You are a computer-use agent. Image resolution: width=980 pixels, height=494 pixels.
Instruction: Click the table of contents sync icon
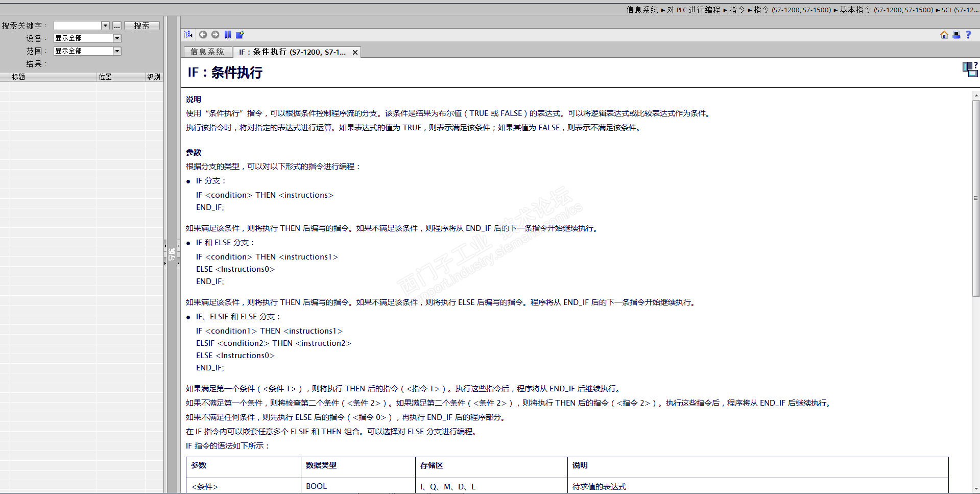coord(188,35)
